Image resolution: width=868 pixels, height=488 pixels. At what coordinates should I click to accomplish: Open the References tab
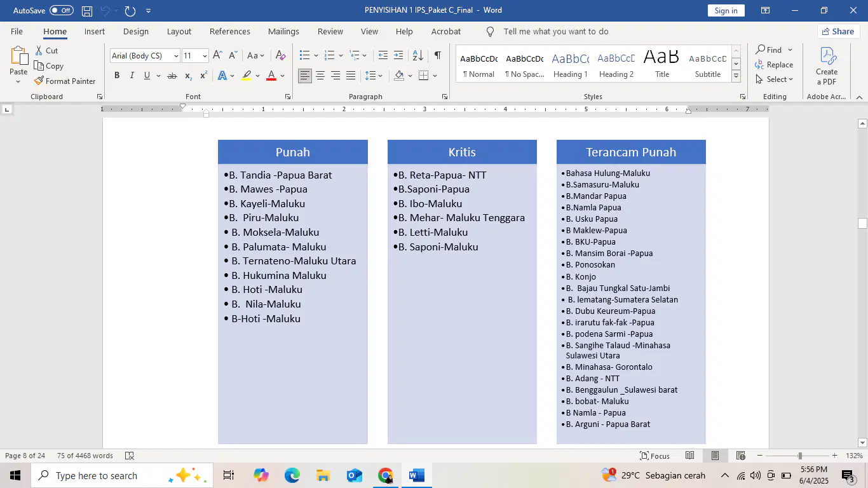point(230,31)
